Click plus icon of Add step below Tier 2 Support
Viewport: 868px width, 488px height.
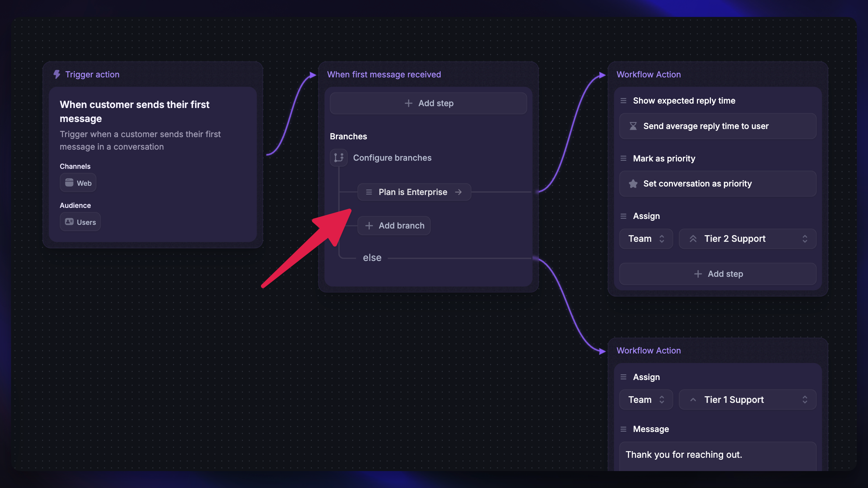click(698, 274)
